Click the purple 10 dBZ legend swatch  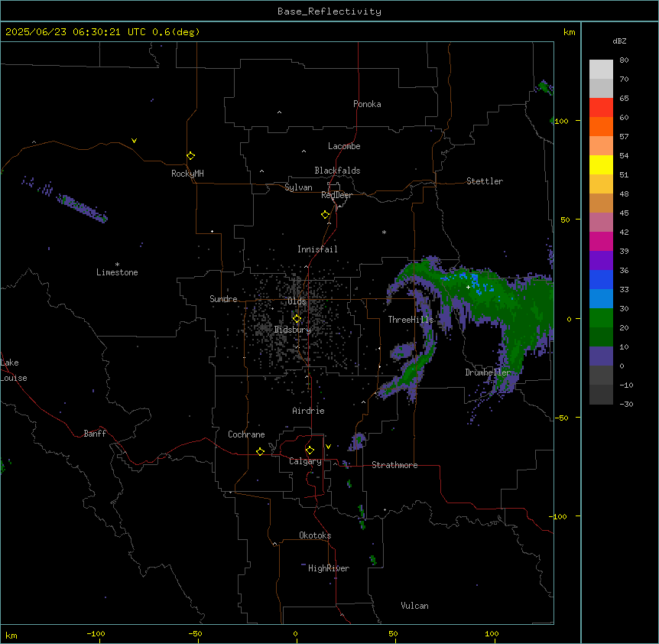pos(601,356)
